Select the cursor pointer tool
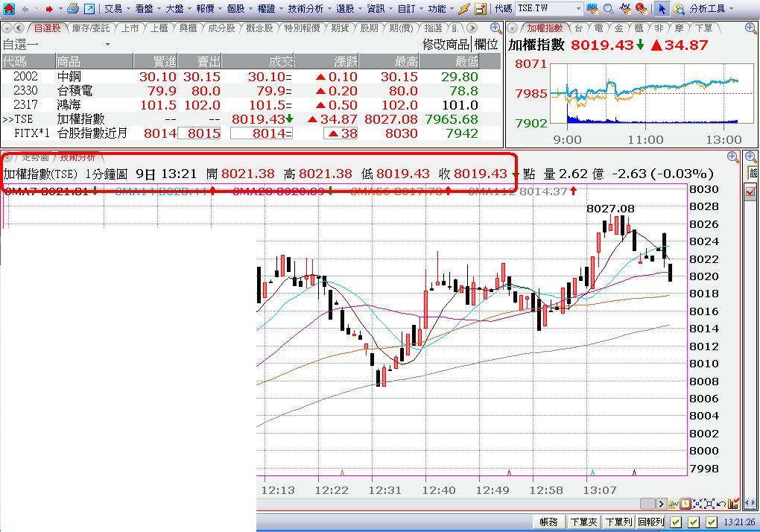The width and height of the screenshot is (760, 532). tap(662, 9)
